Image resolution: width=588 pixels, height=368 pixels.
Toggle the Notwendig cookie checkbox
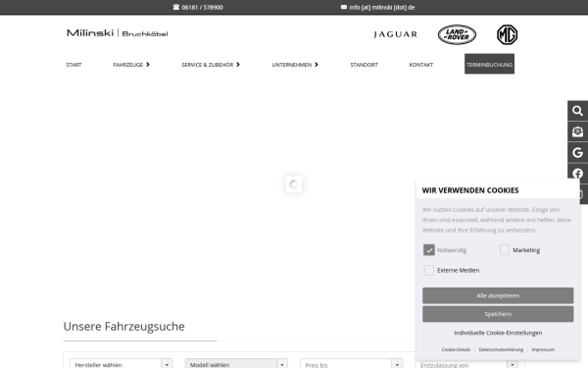click(x=429, y=250)
